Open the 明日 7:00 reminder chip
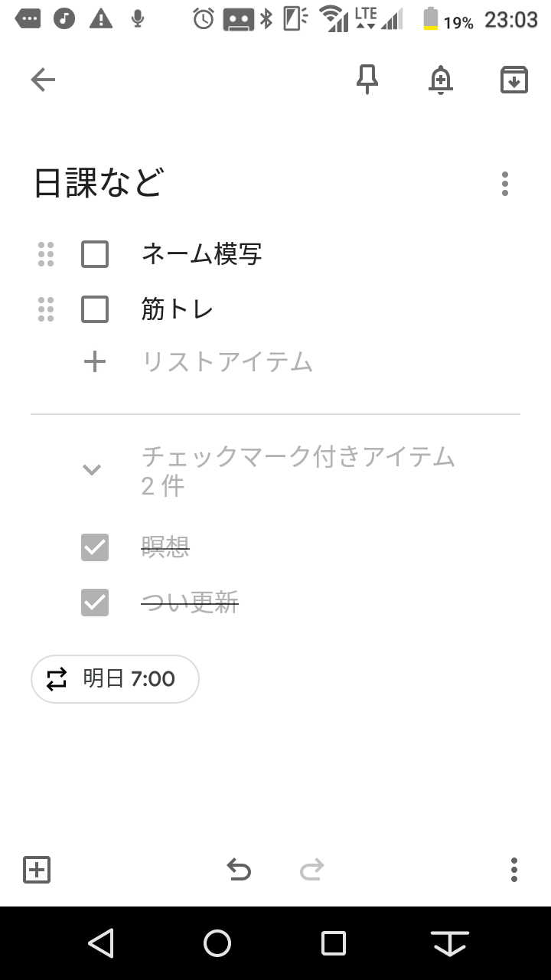 click(x=115, y=679)
